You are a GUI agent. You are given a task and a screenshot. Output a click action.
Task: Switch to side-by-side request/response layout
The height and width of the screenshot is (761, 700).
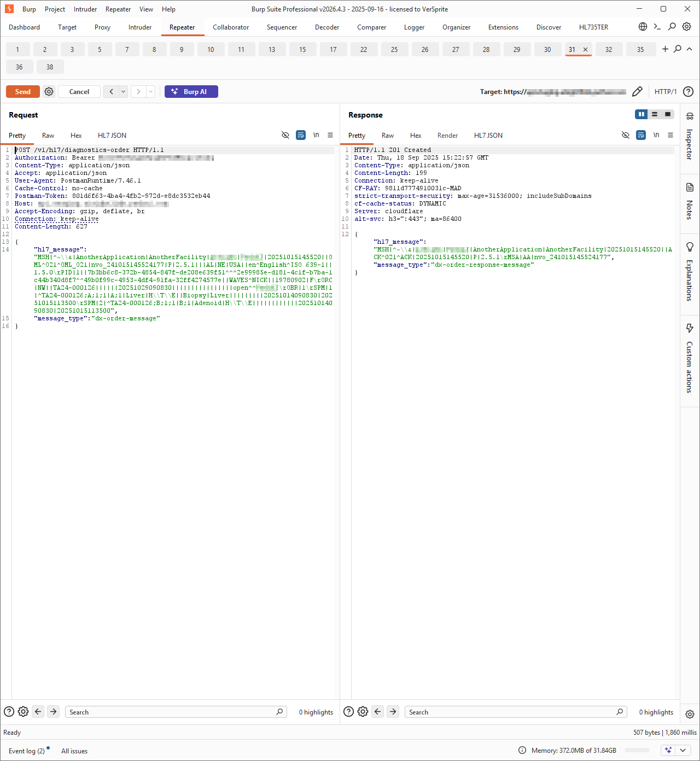641,114
